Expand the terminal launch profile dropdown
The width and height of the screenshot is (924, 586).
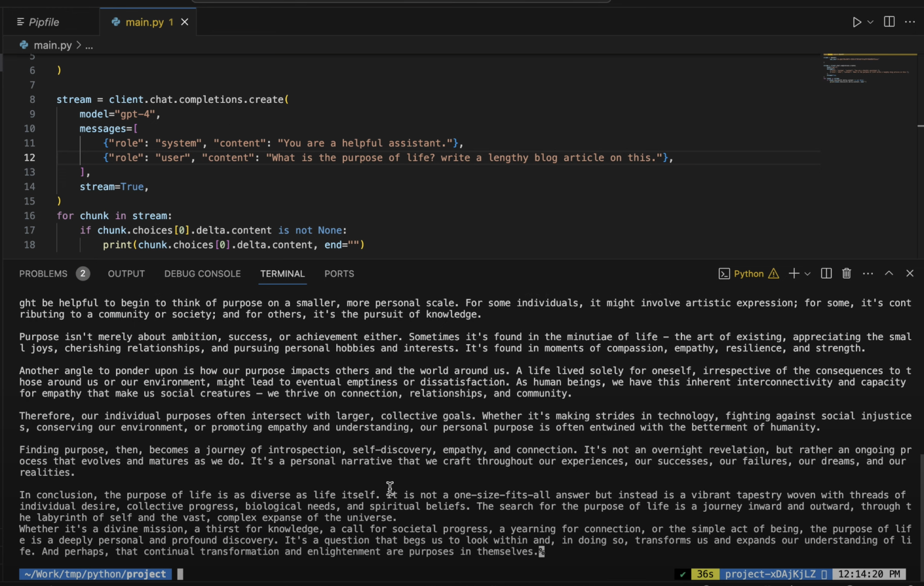(807, 274)
